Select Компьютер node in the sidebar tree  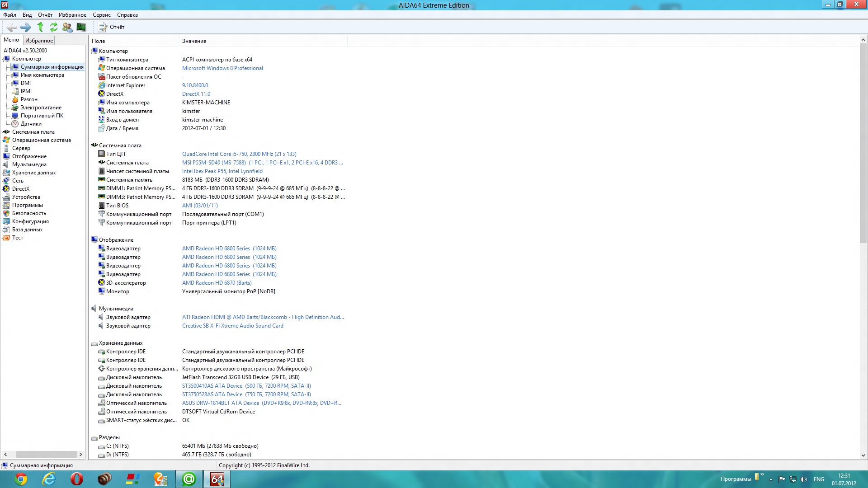[x=26, y=59]
